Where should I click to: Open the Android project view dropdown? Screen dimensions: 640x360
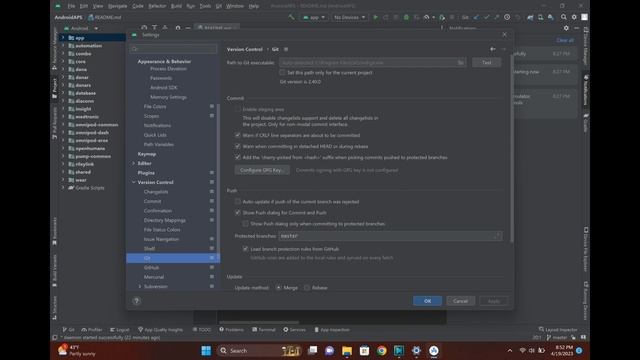click(x=81, y=28)
